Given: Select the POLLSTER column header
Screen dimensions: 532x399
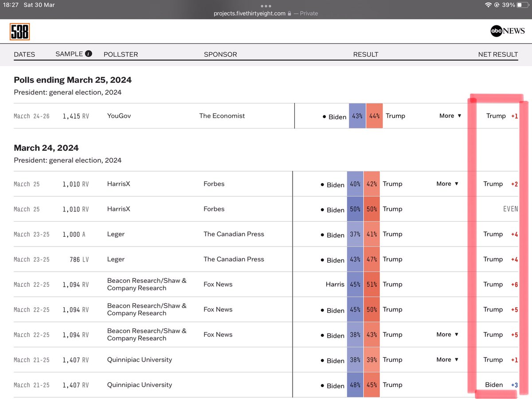Looking at the screenshot, I should coord(121,54).
